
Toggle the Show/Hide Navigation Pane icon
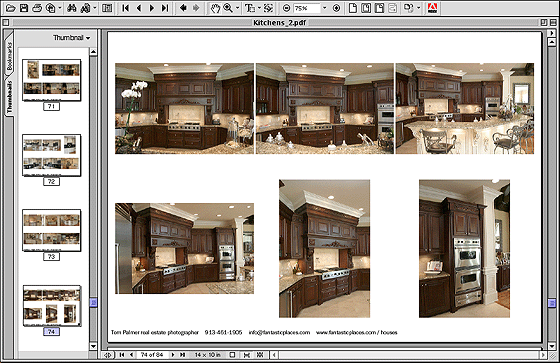(x=107, y=8)
